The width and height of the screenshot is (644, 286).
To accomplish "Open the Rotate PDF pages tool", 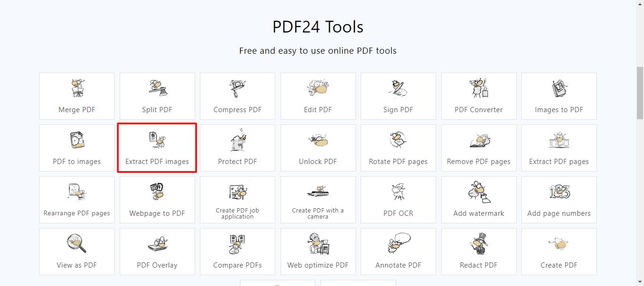I will [x=398, y=148].
